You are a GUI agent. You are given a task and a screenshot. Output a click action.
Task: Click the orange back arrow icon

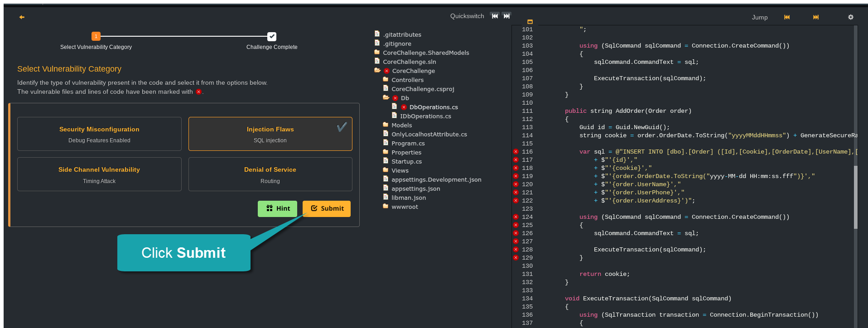point(22,17)
